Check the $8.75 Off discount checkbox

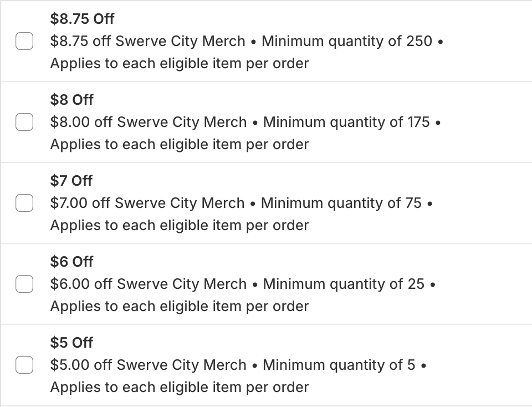(x=24, y=41)
